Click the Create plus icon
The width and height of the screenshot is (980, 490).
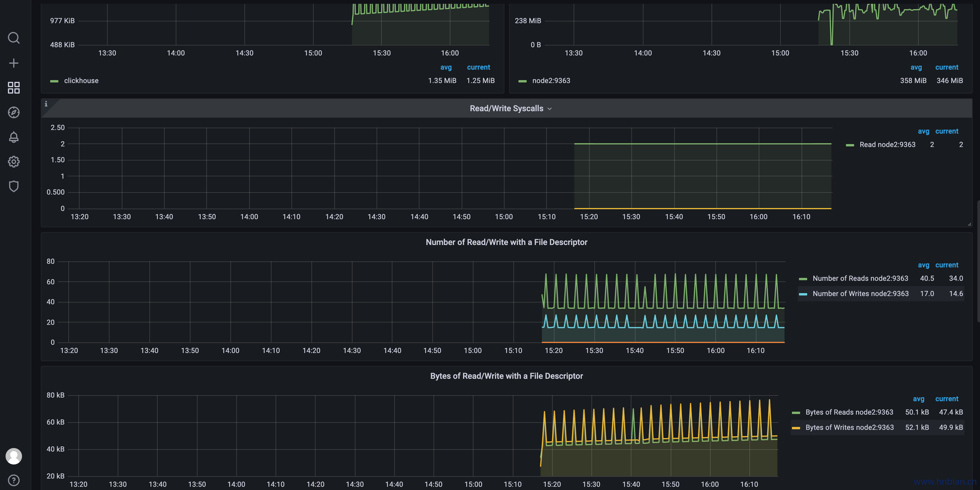coord(14,63)
